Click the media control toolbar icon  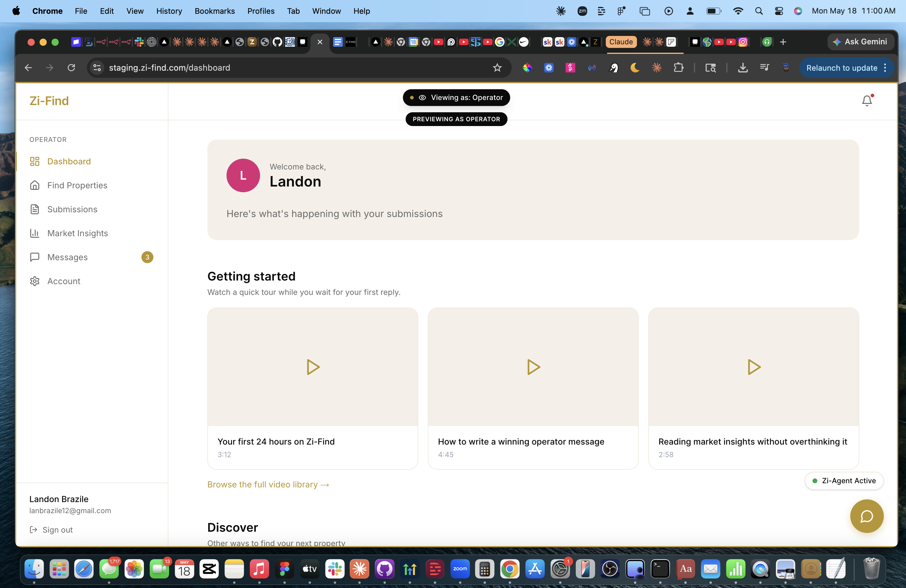coord(764,68)
